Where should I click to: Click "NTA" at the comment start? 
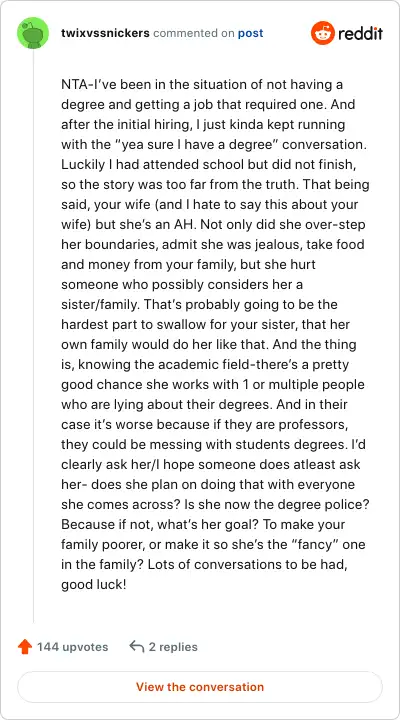[73, 85]
